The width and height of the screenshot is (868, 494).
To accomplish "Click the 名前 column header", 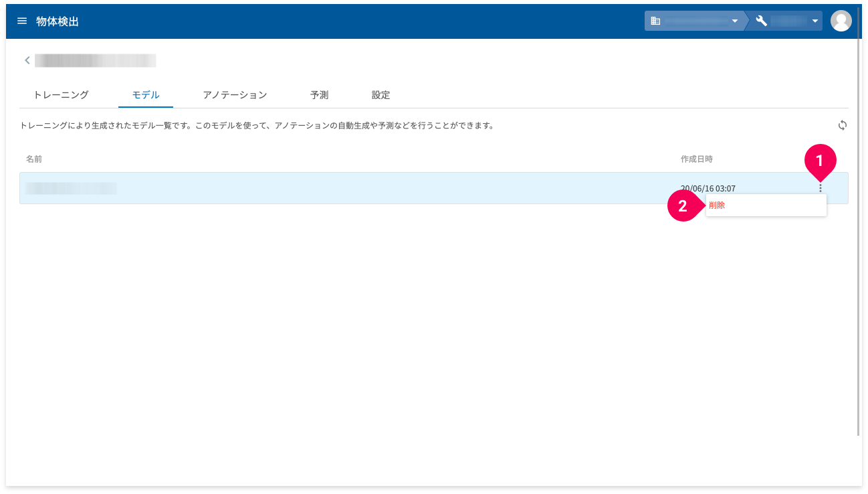I will click(x=34, y=159).
